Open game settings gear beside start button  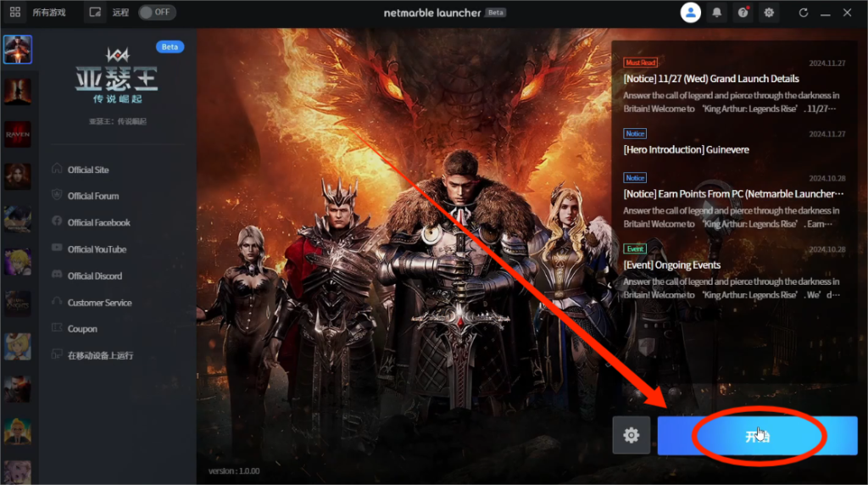[631, 435]
